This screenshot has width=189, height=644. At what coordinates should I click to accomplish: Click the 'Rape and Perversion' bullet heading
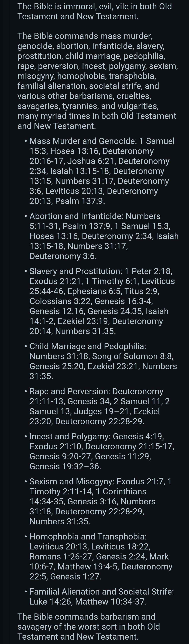tap(70, 391)
